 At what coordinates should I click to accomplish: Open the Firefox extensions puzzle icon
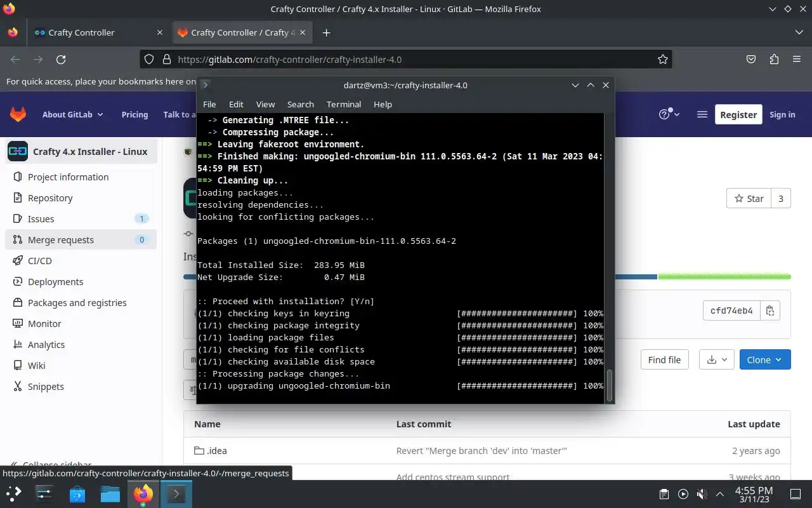coord(774,59)
